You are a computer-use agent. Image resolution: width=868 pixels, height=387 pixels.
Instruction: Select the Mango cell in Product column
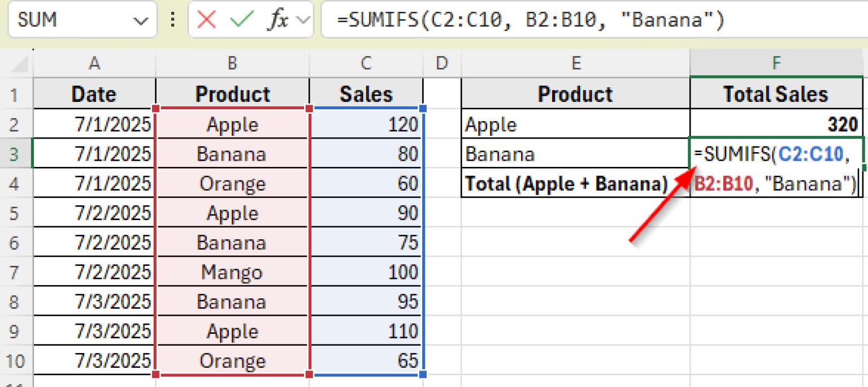pos(232,272)
